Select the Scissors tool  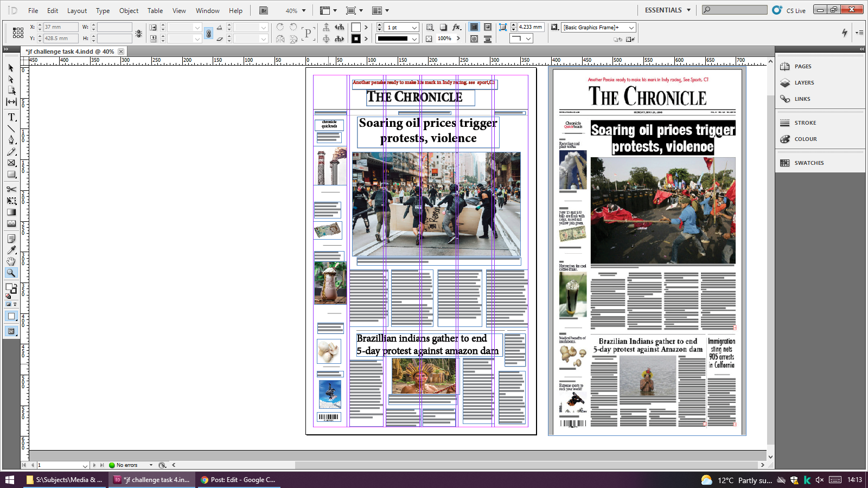tap(11, 189)
